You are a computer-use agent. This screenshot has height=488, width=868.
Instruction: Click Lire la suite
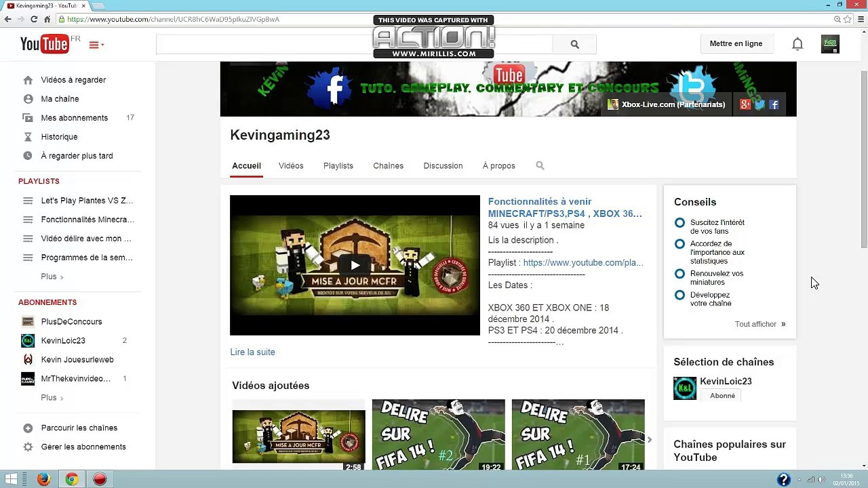pos(252,352)
